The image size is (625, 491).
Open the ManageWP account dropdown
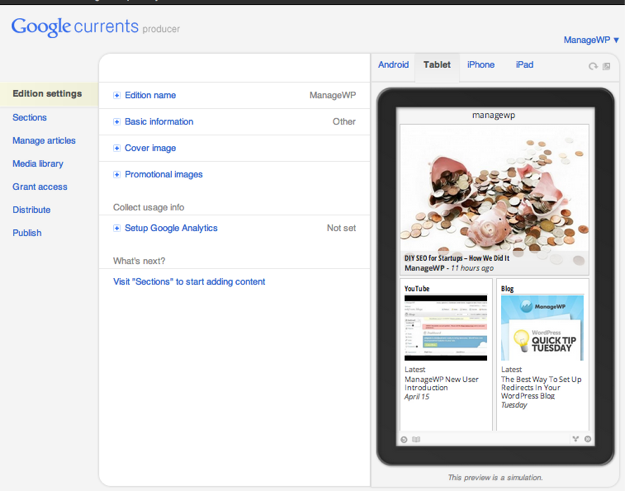592,40
